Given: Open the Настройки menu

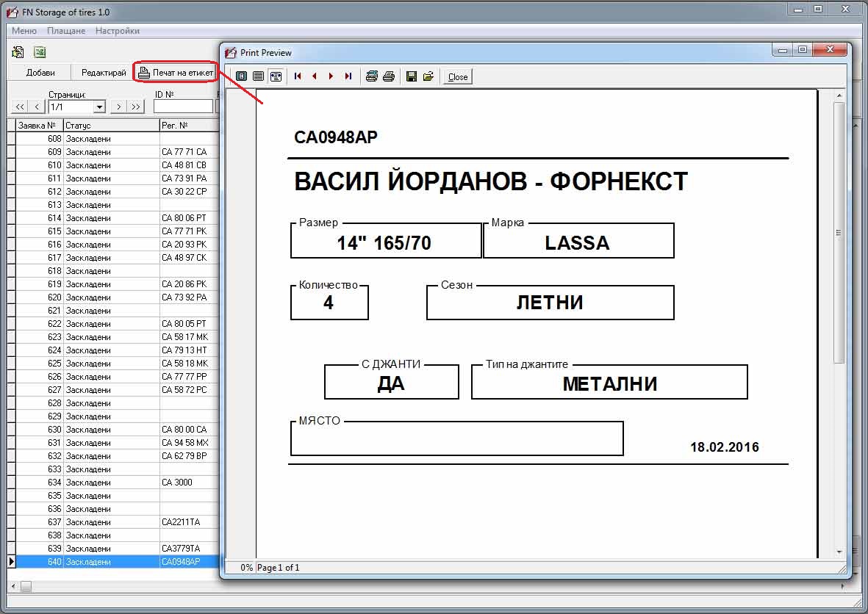Looking at the screenshot, I should (118, 31).
